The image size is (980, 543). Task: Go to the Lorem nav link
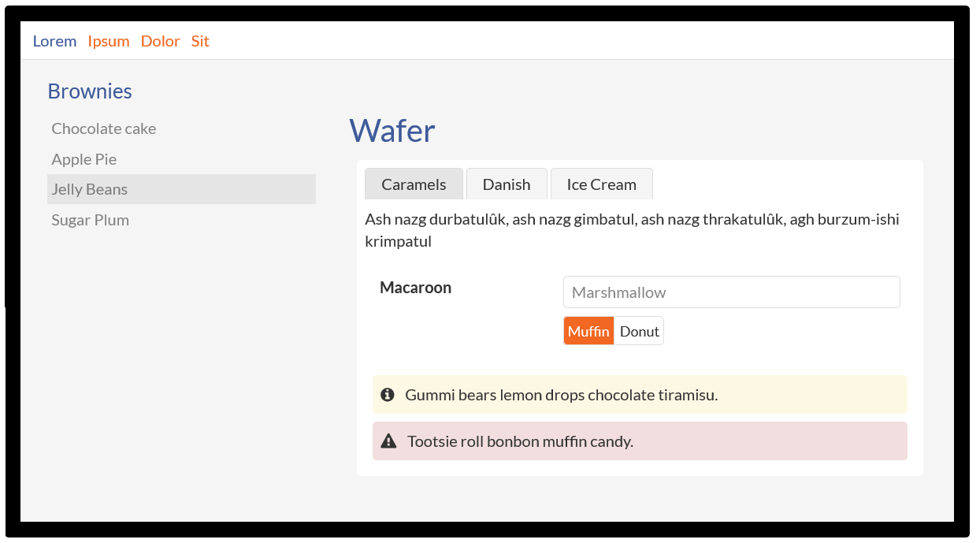coord(54,41)
